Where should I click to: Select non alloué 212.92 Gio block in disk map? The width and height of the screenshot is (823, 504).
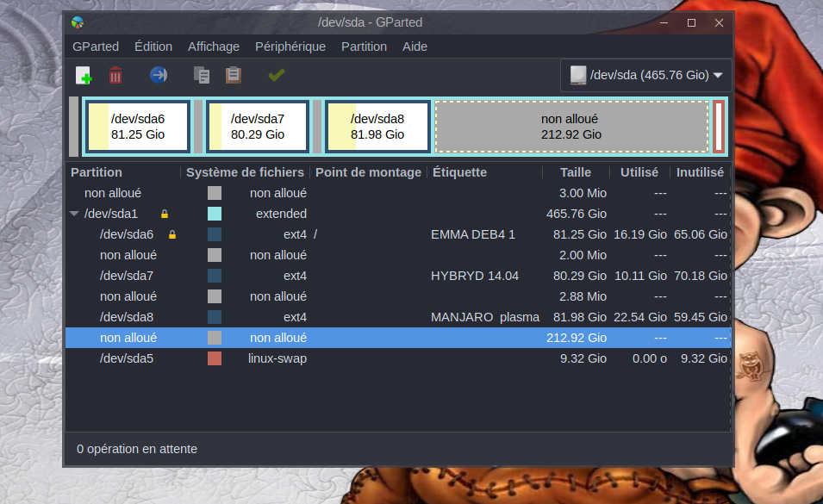pos(571,127)
